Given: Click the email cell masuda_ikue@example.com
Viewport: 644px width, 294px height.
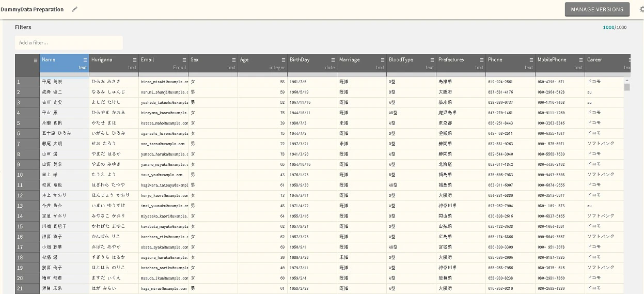Looking at the screenshot, I should tap(164, 278).
